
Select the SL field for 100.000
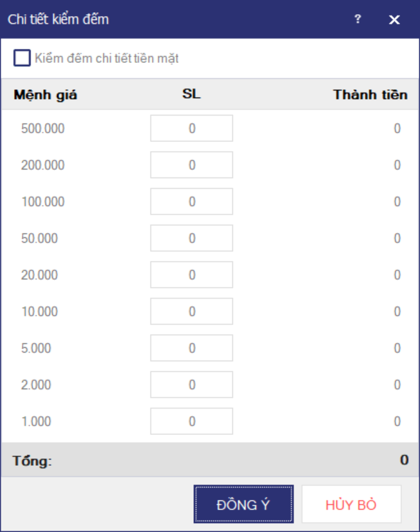pyautogui.click(x=191, y=202)
